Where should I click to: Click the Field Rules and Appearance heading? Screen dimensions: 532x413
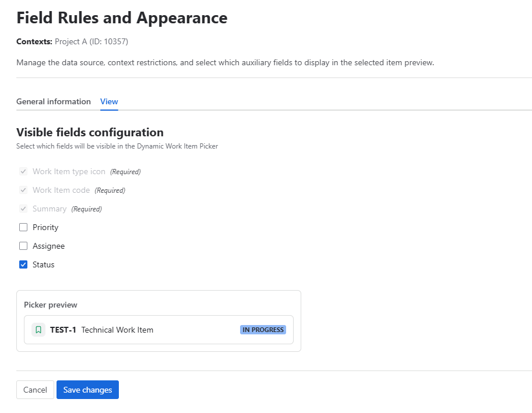[x=122, y=17]
